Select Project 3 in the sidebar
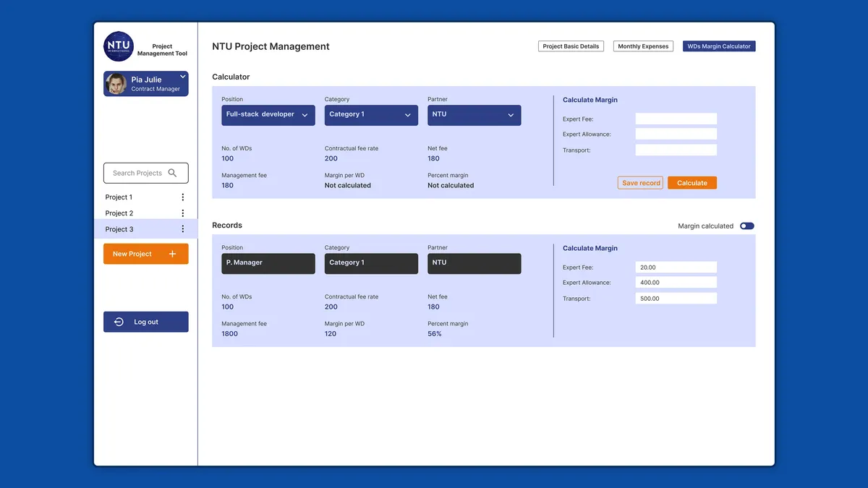 [x=145, y=229]
